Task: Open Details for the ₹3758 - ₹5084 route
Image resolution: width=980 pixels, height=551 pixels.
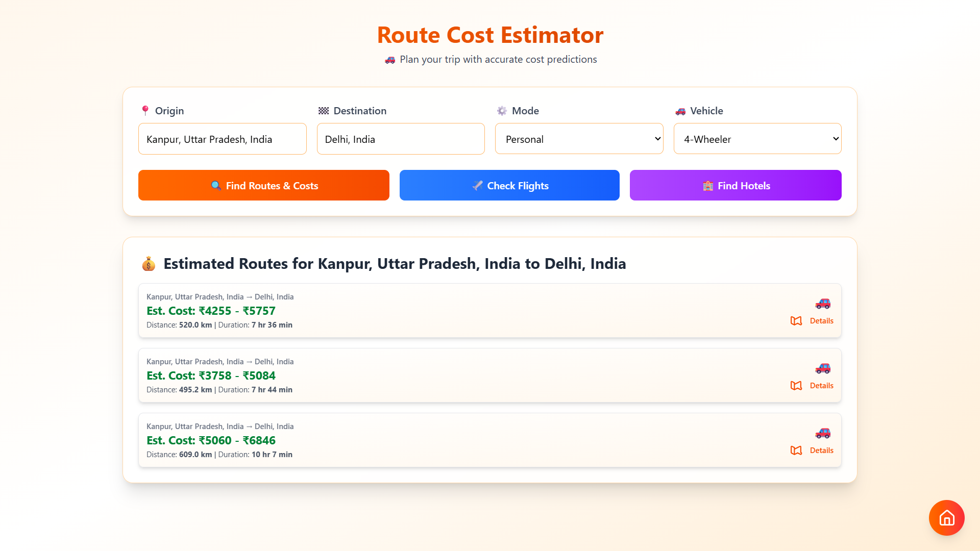Action: [x=821, y=386]
